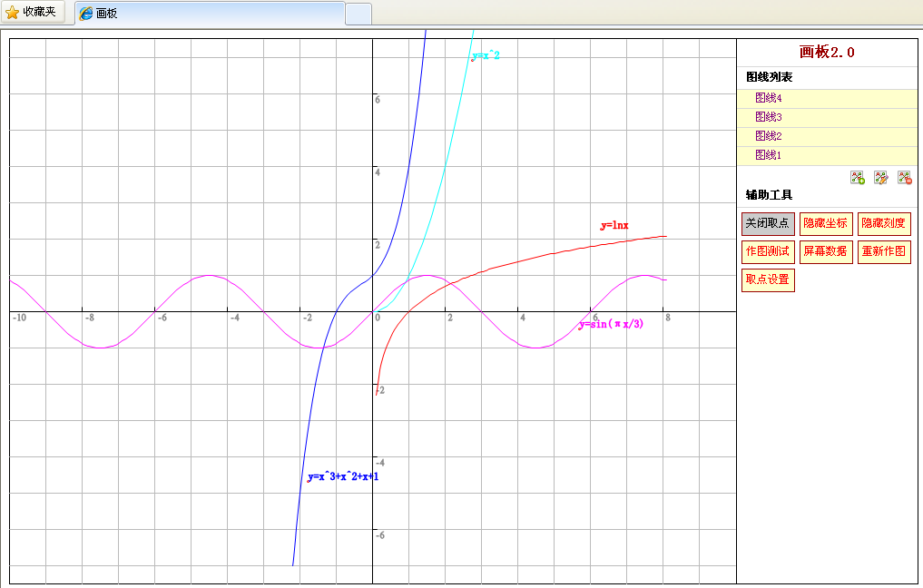Select 图线4 in the line list
The width and height of the screenshot is (923, 588).
tap(768, 98)
